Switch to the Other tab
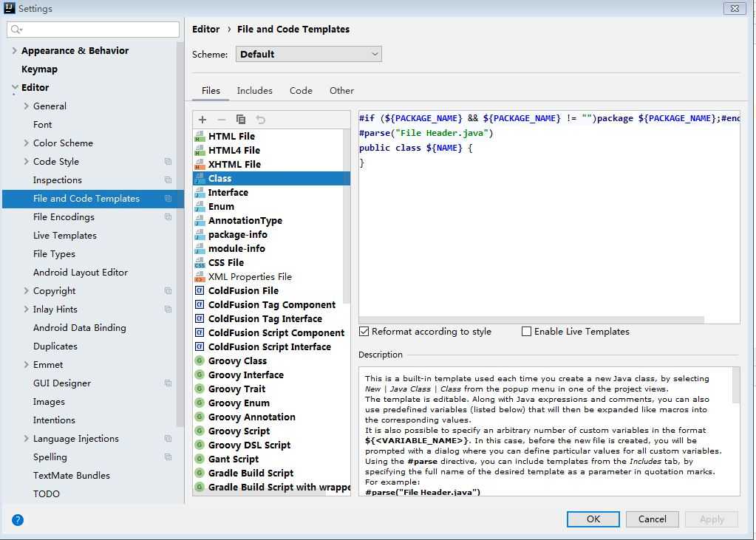Viewport: 756px width, 540px height. click(341, 91)
